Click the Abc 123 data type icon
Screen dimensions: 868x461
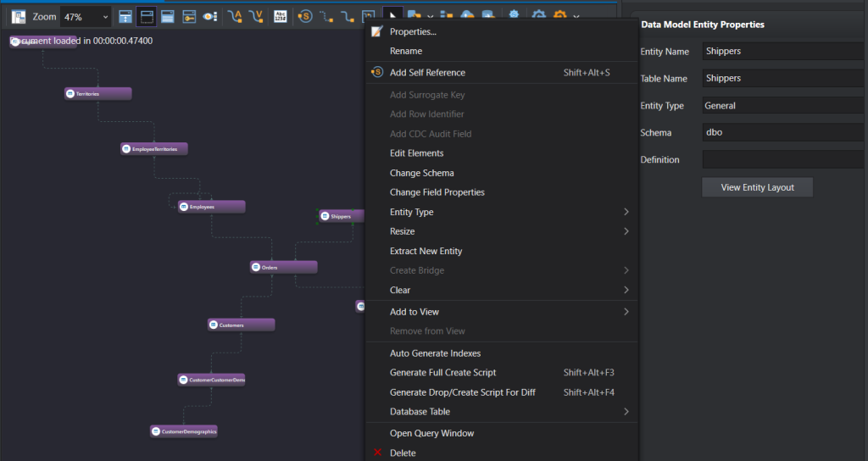(x=279, y=16)
